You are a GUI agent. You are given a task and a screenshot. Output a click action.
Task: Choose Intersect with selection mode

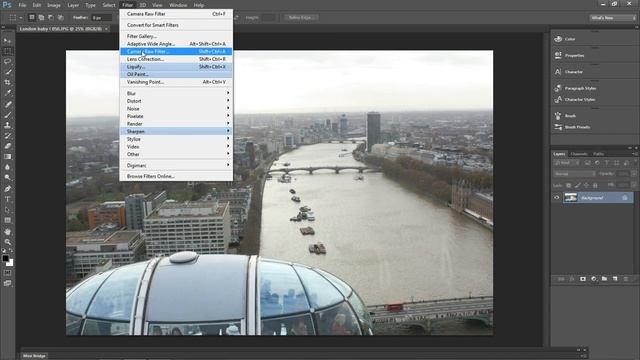pyautogui.click(x=61, y=18)
